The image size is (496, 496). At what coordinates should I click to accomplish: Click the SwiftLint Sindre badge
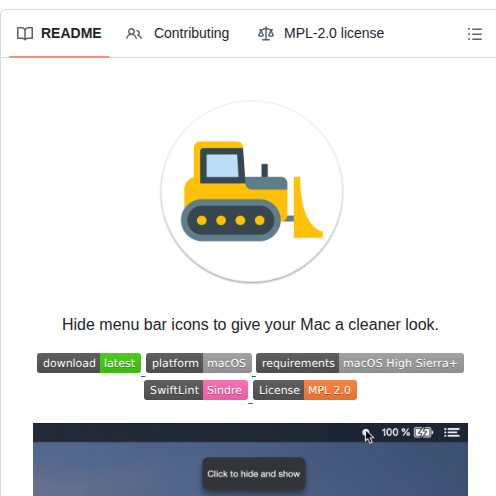196,390
